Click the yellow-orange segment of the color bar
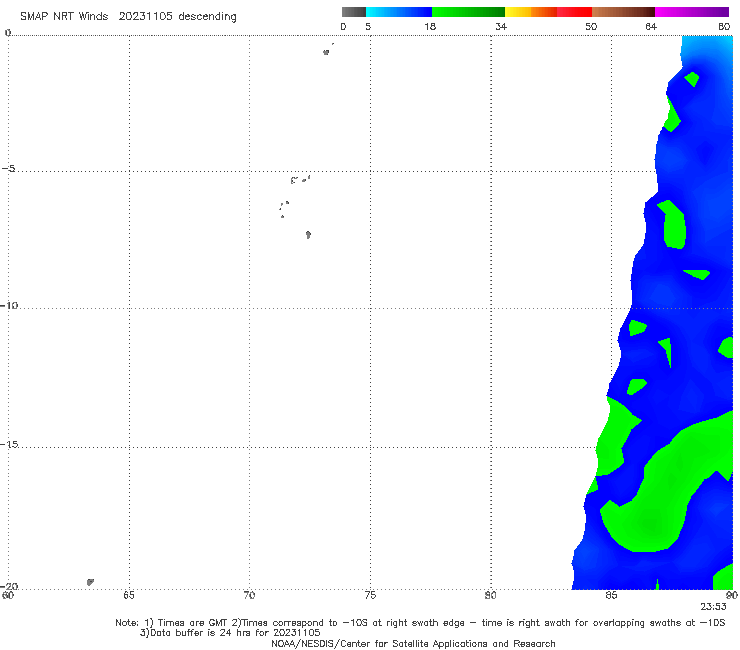This screenshot has height=650, width=740. coord(531,12)
